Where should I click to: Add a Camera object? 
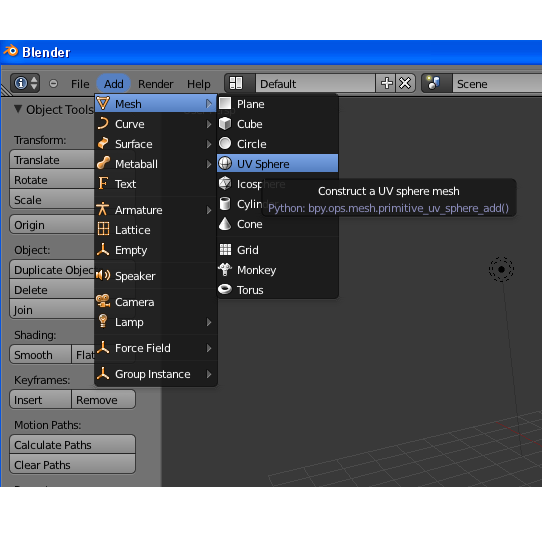(x=156, y=302)
